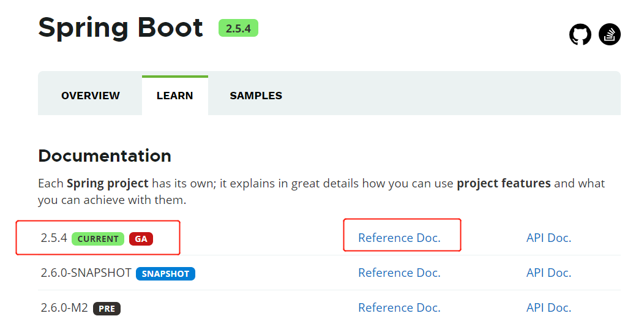This screenshot has width=644, height=324.
Task: Open the SAMPLES tab
Action: (256, 96)
